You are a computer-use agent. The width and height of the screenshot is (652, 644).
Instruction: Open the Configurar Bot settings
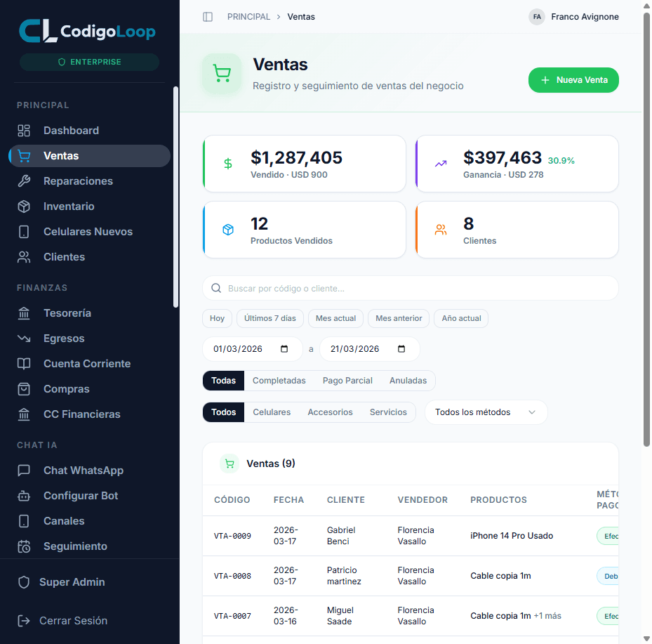pos(79,495)
